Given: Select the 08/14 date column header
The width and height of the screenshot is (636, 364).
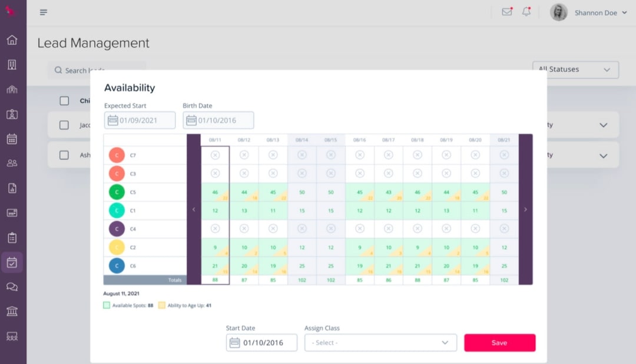Looking at the screenshot, I should coord(302,140).
